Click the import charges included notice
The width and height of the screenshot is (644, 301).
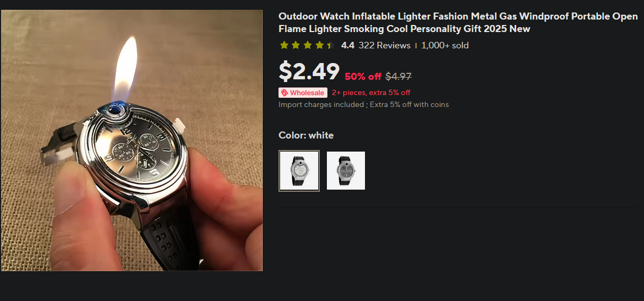click(363, 104)
